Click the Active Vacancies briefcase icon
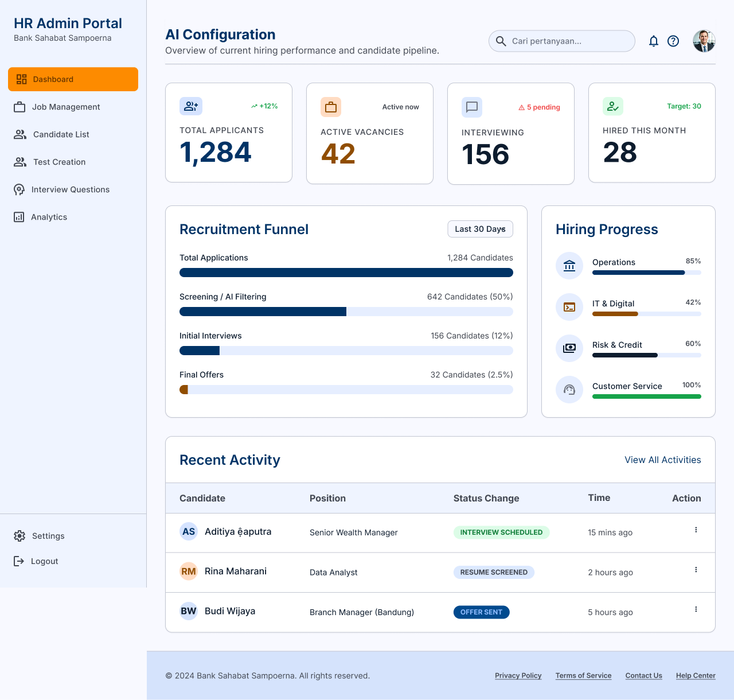 [x=331, y=107]
